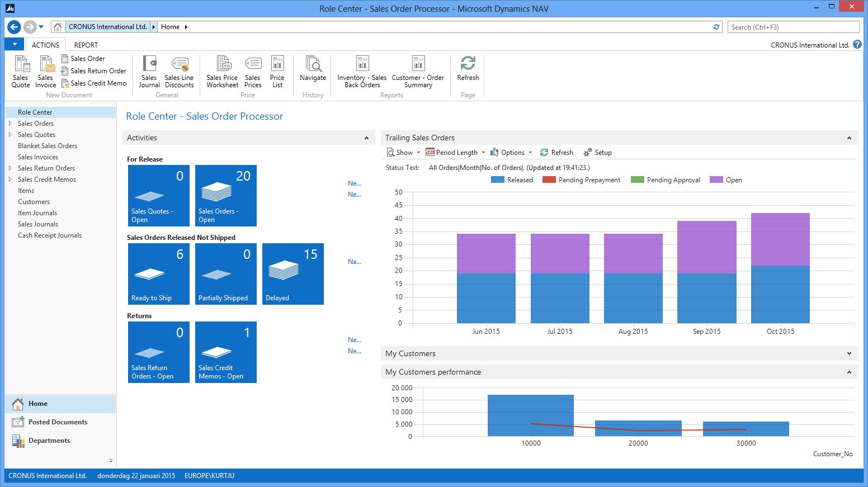Refresh the Trailing Sales Orders chart
Image resolution: width=868 pixels, height=487 pixels.
click(556, 152)
